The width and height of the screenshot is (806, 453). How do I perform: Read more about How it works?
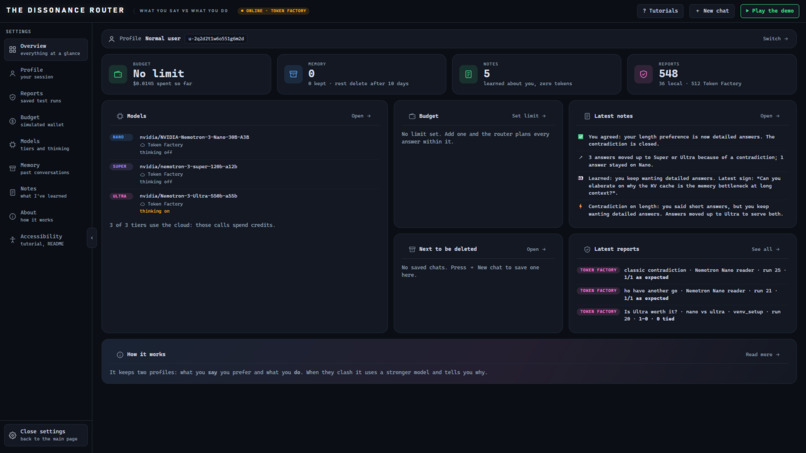coord(762,354)
